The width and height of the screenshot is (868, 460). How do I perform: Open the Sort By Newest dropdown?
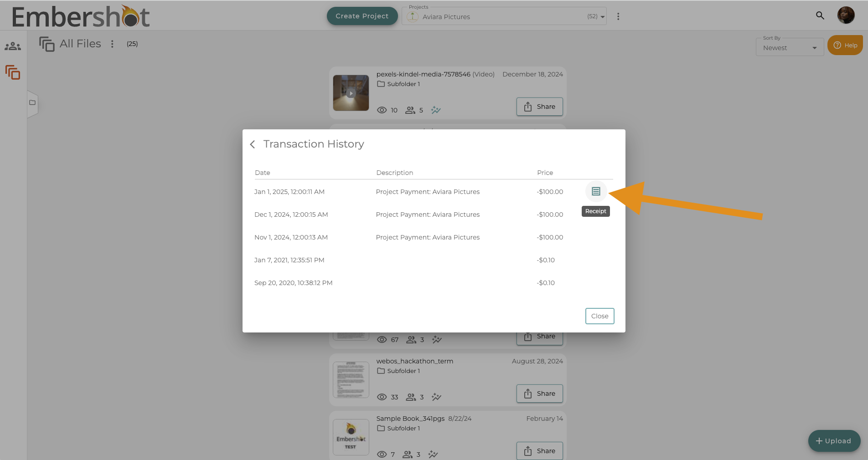pyautogui.click(x=790, y=47)
